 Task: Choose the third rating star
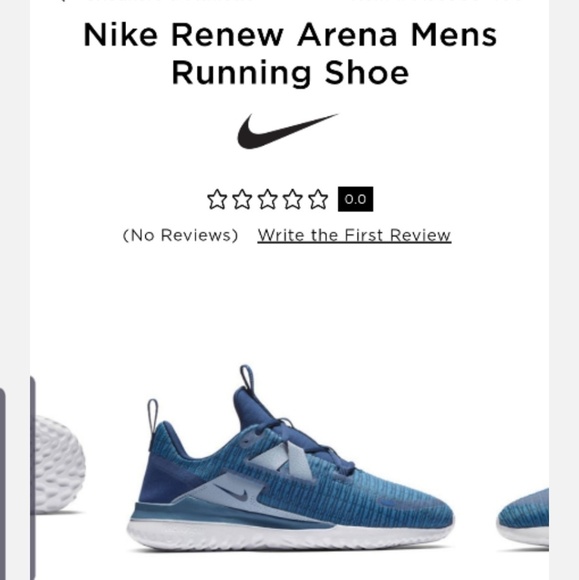coord(267,199)
